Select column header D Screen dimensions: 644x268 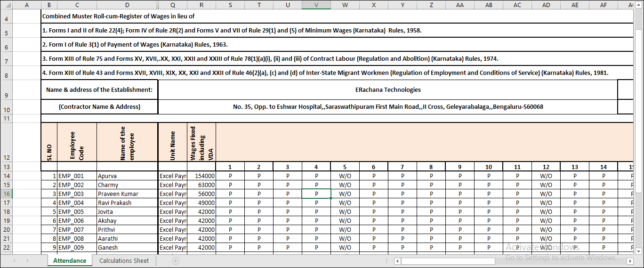[127, 5]
